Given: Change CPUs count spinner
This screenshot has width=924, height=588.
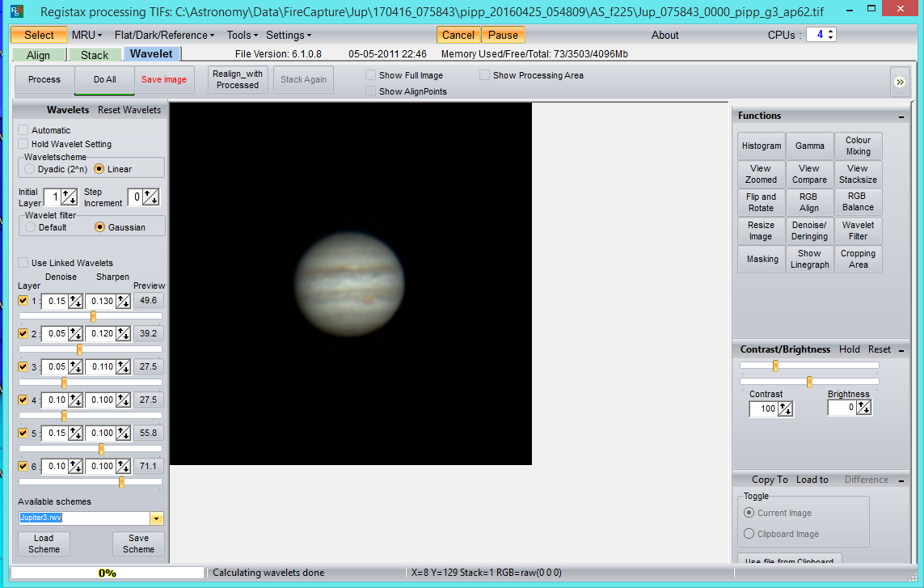Looking at the screenshot, I should pos(831,35).
